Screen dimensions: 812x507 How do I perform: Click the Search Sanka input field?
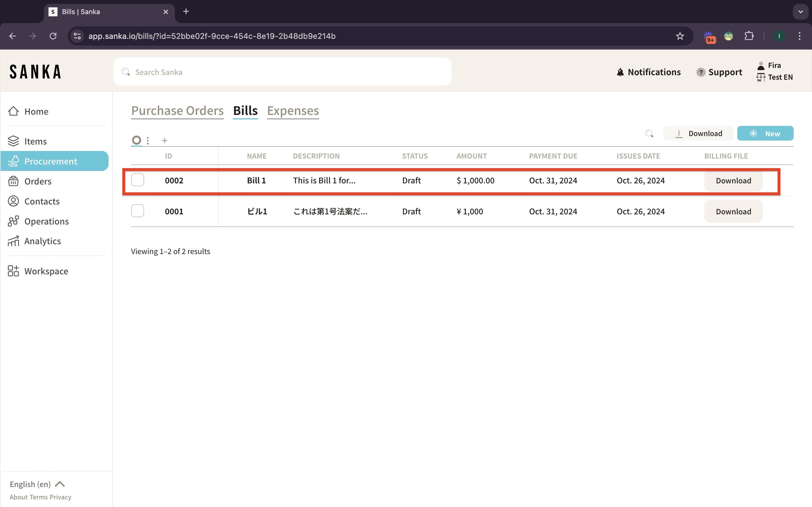click(x=282, y=72)
